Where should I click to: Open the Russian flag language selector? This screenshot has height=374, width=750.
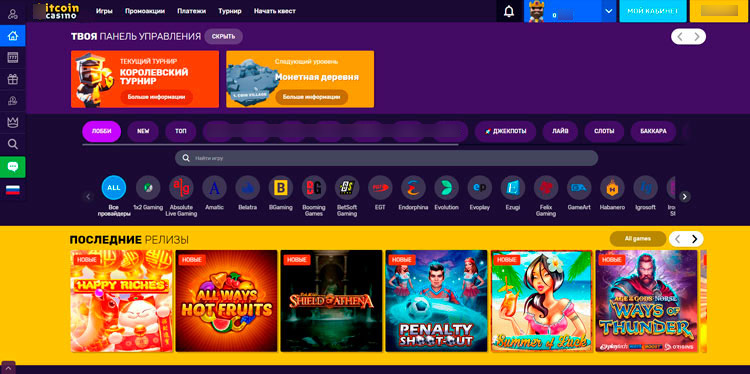click(13, 190)
